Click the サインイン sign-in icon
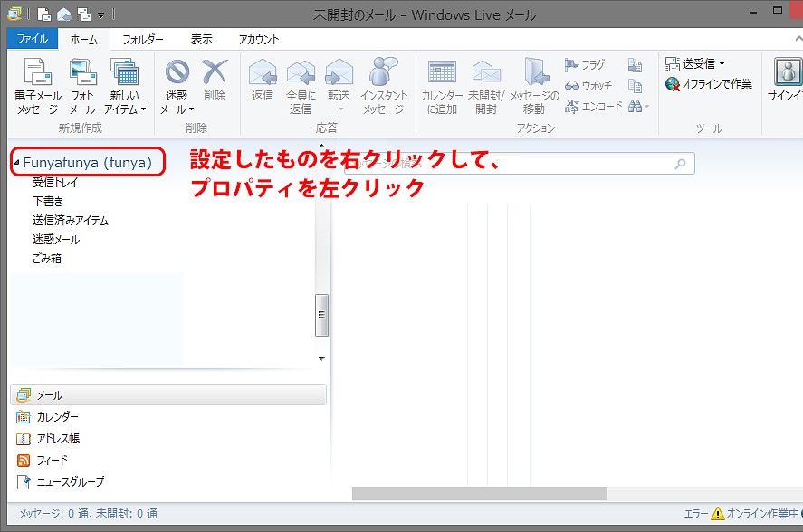Viewport: 803px width, 532px height. click(787, 71)
